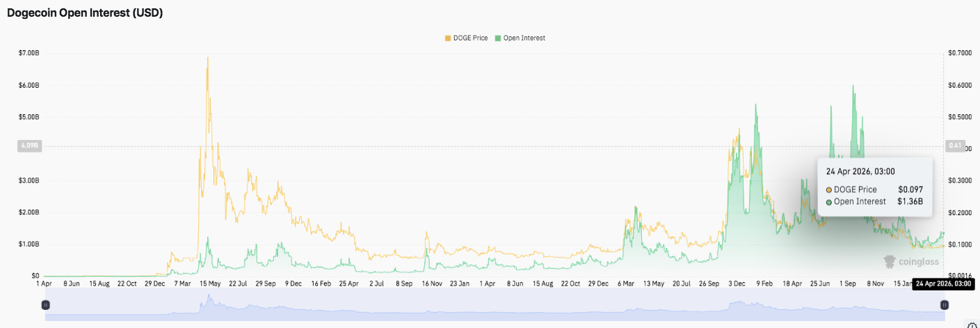
Task: Click the green Open Interest legend swatch
Action: (x=498, y=38)
